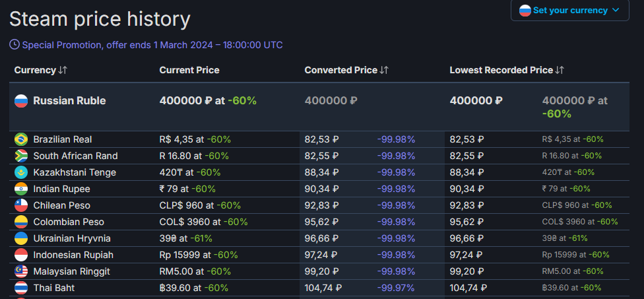Image resolution: width=644 pixels, height=299 pixels.
Task: Click the Colombian Peso flag icon
Action: tap(21, 222)
